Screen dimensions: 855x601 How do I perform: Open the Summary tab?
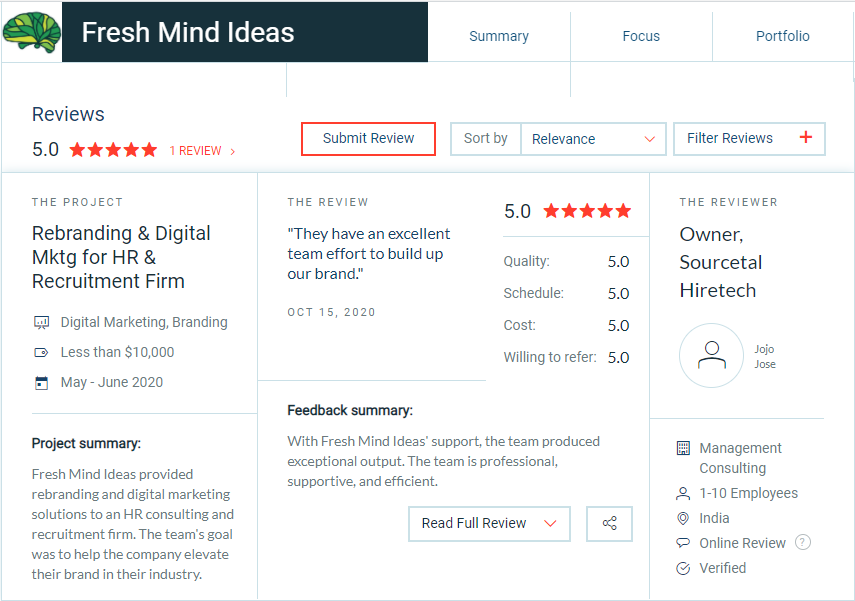(x=499, y=36)
